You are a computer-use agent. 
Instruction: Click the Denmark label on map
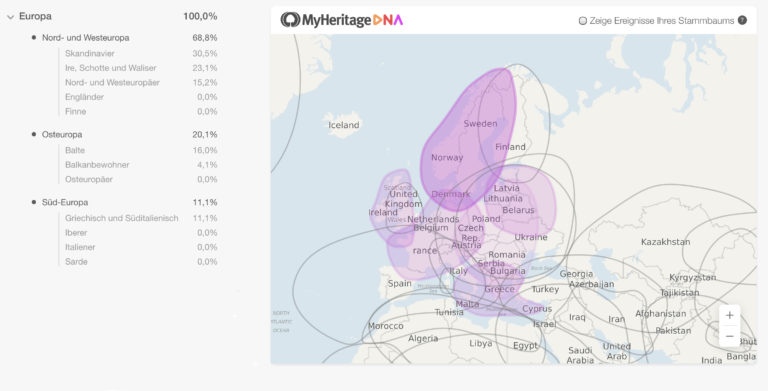click(451, 194)
